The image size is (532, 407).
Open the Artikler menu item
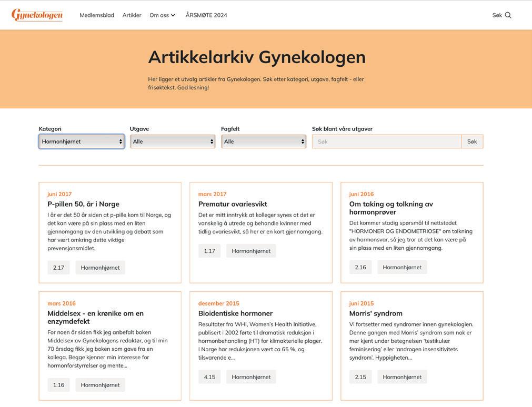[132, 15]
